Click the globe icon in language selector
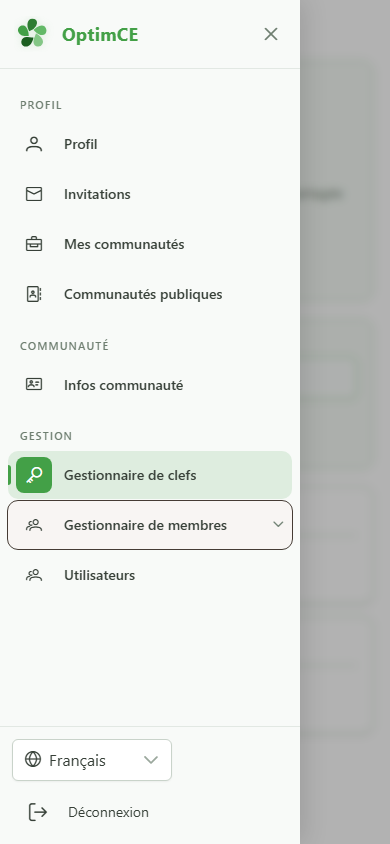The image size is (390, 844). pyautogui.click(x=33, y=759)
